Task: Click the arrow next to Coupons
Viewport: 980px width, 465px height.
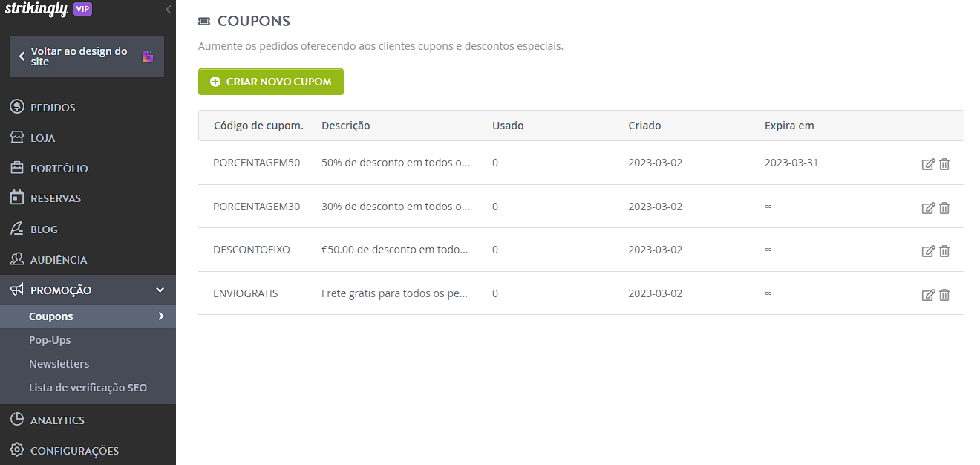Action: click(161, 316)
